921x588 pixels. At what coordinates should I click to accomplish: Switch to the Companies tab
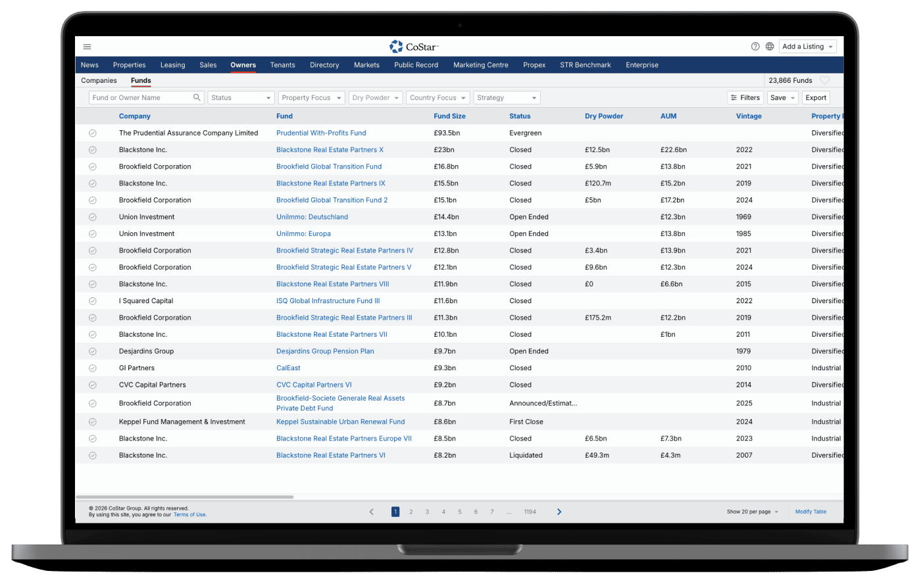pyautogui.click(x=99, y=80)
